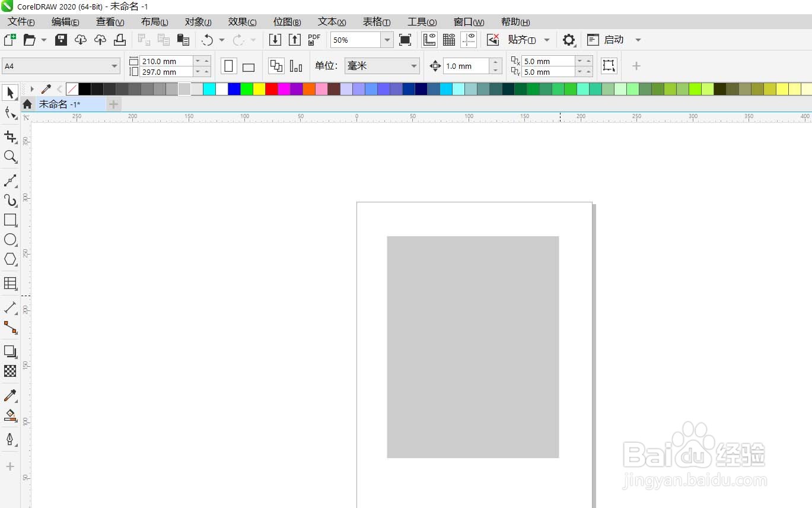Expand the undo history dropdown arrow

pyautogui.click(x=222, y=40)
